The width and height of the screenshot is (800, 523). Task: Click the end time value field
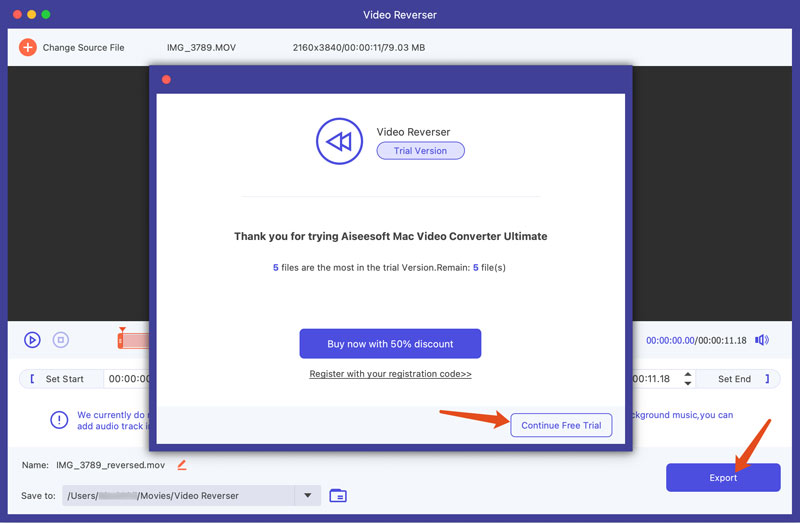[x=651, y=379]
